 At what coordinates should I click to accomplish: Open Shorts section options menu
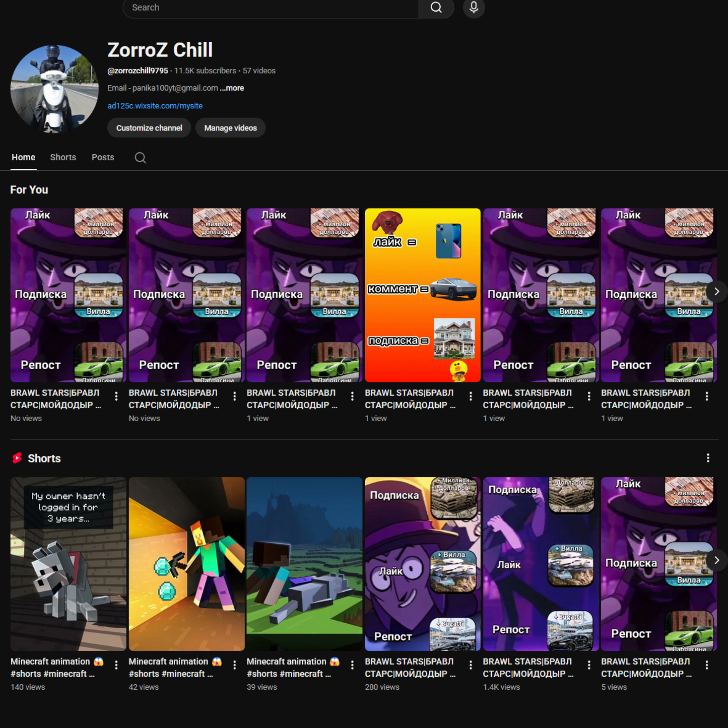[x=708, y=458]
